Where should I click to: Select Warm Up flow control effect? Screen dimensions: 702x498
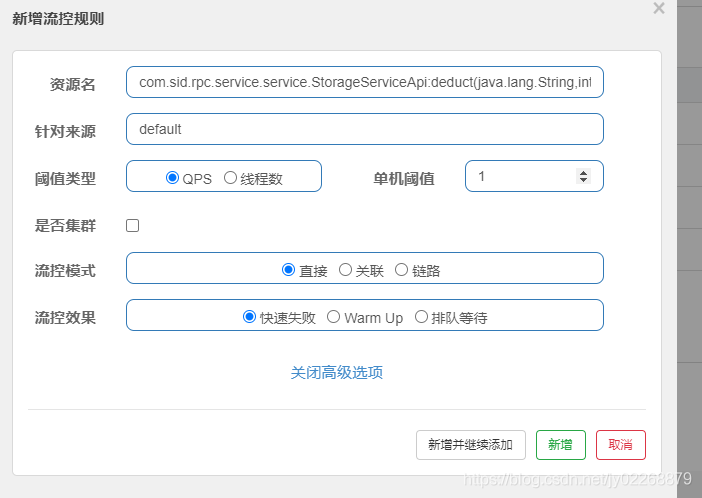334,317
